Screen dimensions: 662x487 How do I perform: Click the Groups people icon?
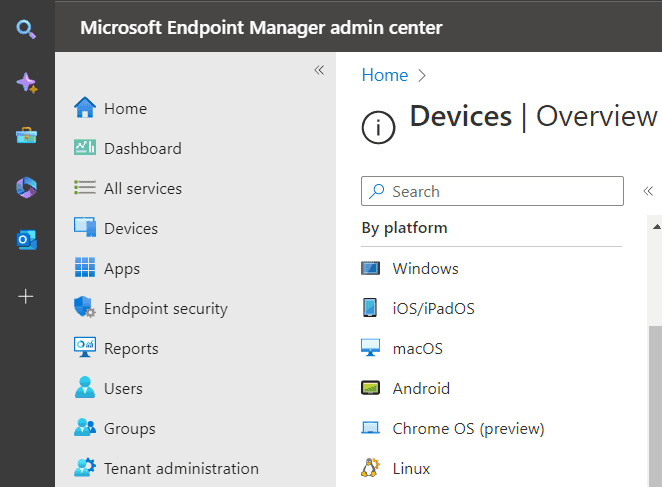pyautogui.click(x=85, y=427)
